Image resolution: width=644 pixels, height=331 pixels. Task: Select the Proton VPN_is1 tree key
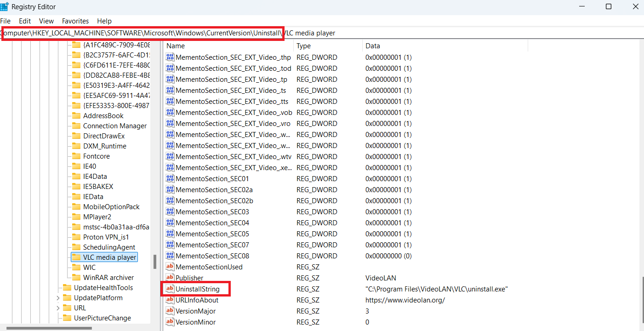(x=106, y=237)
